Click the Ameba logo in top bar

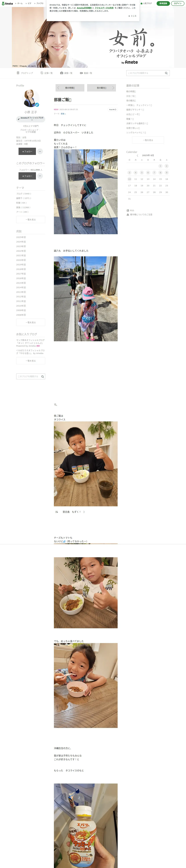point(7,3)
